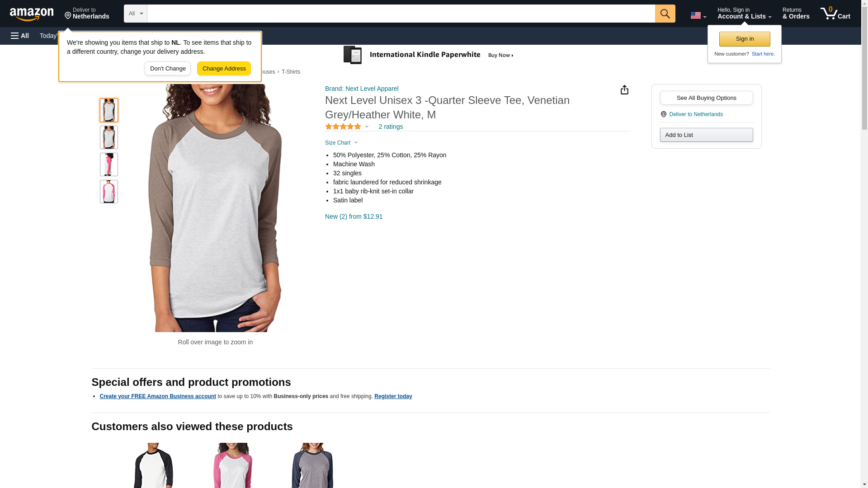Click the Amazon logo
The height and width of the screenshot is (488, 868).
click(32, 14)
